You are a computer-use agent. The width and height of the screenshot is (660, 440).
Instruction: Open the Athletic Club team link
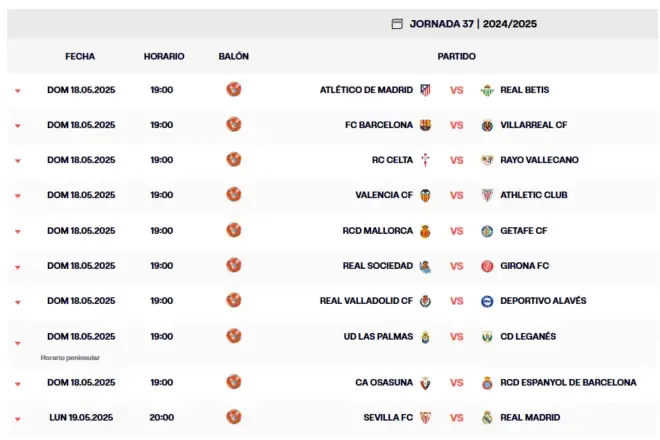pyautogui.click(x=534, y=195)
